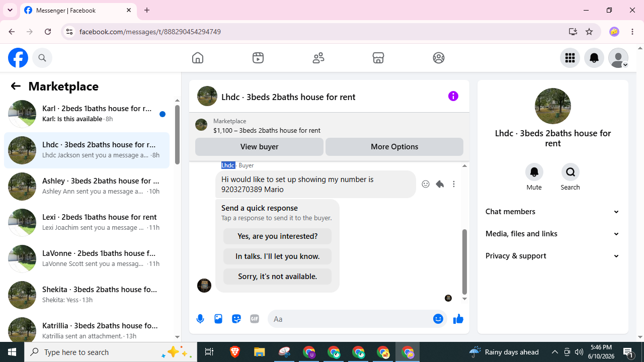644x362 pixels.
Task: Open Task View on taskbar
Action: pos(209,352)
